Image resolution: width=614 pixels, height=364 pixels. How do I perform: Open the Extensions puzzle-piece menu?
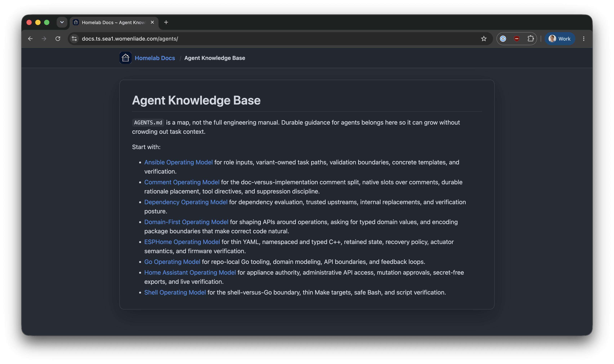[x=531, y=39]
